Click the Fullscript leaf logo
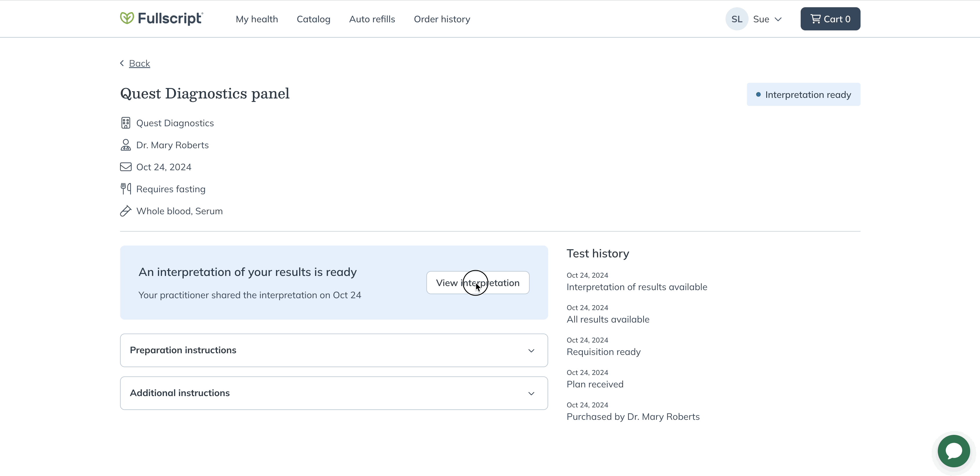 127,18
